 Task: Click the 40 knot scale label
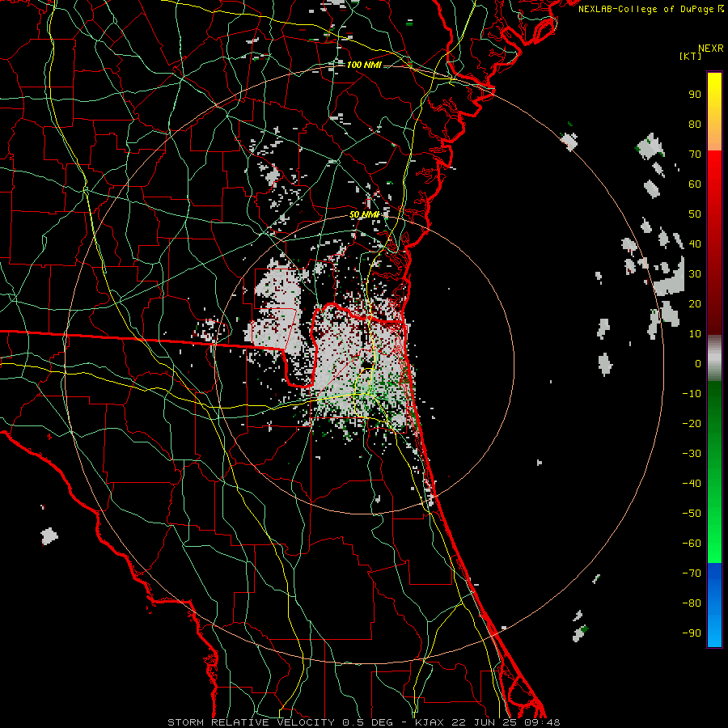pos(695,243)
